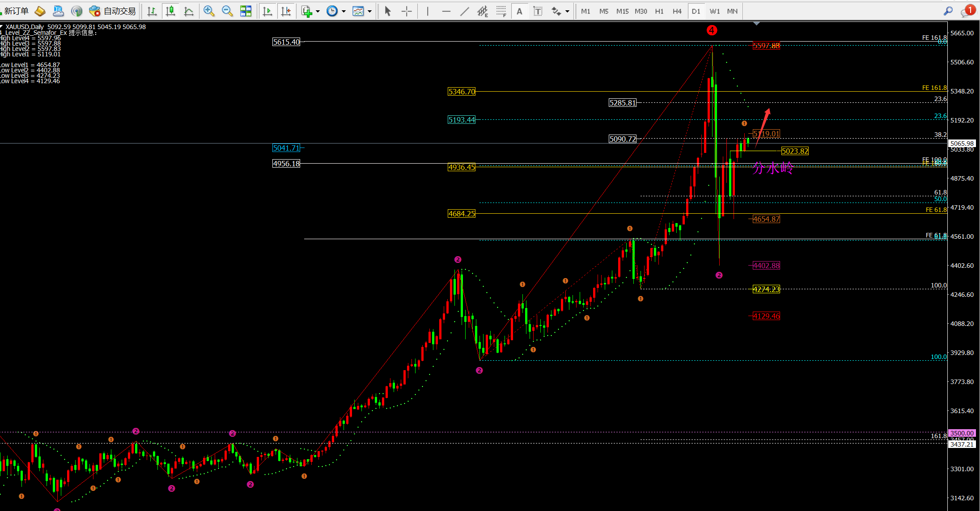The width and height of the screenshot is (980, 511).
Task: Click the zoom out magnifier icon
Action: (227, 11)
